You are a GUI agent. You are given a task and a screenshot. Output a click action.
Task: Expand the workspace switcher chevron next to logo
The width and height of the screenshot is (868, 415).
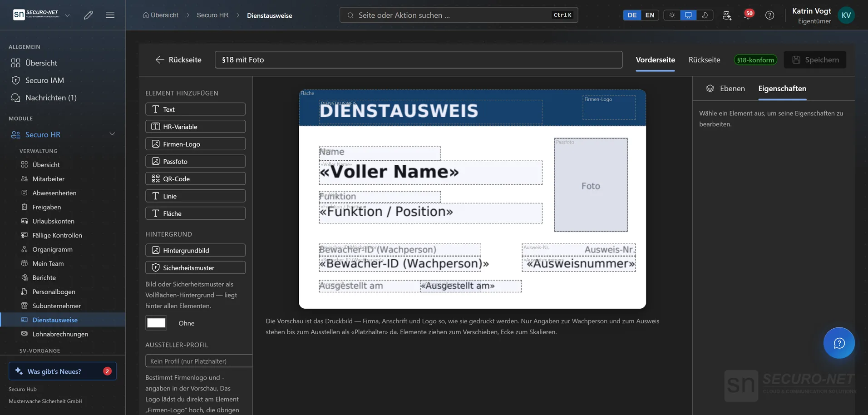click(67, 15)
